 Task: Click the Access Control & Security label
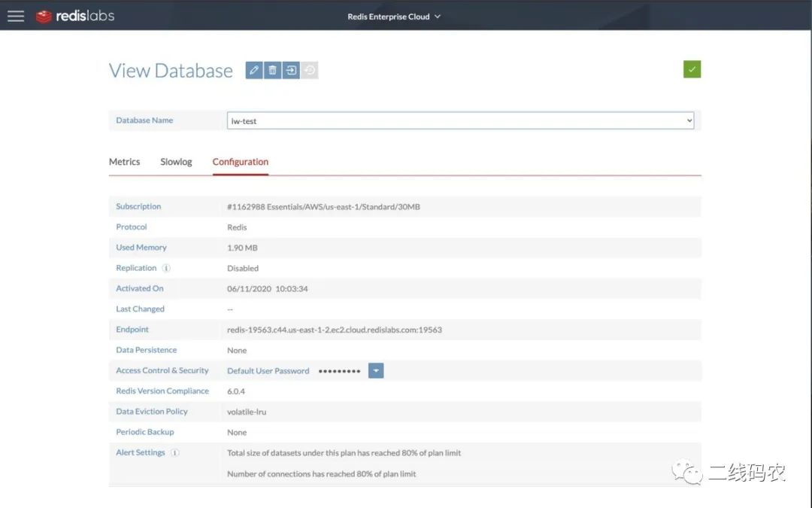point(162,370)
